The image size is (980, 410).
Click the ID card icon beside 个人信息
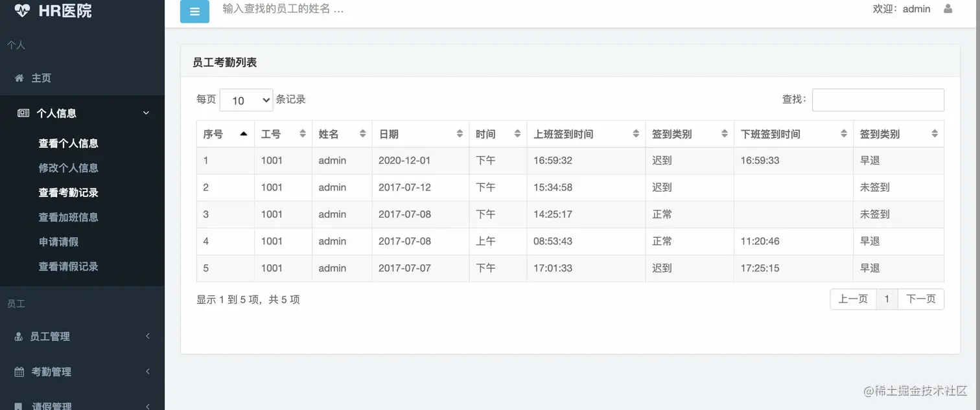[23, 113]
